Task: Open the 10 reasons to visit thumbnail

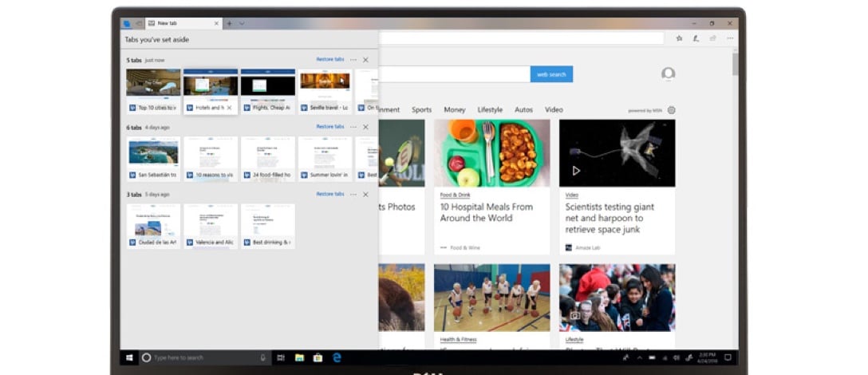Action: click(211, 159)
